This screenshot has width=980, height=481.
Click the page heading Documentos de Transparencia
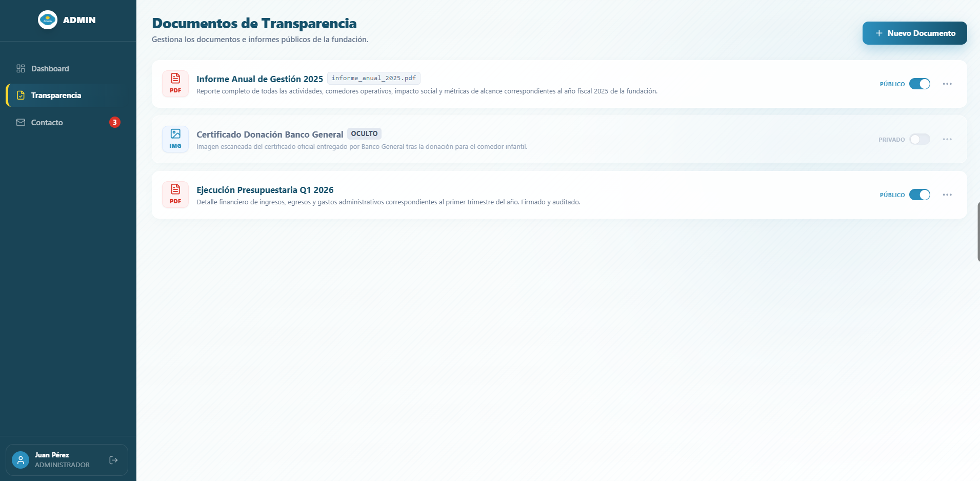pos(254,23)
